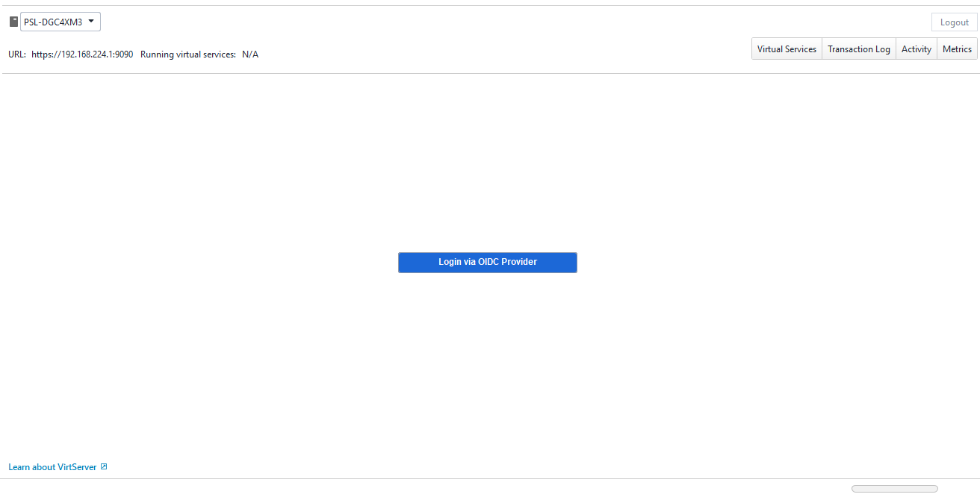Open the Transaction Log tab
The height and width of the screenshot is (500, 980).
[858, 48]
